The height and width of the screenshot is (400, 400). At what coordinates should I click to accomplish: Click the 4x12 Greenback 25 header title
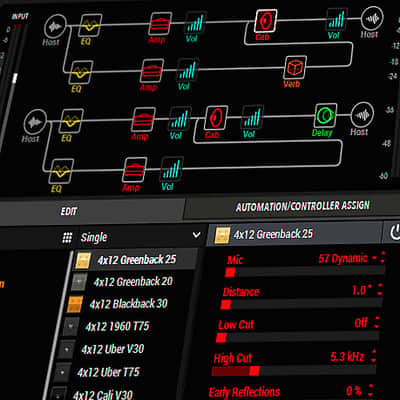click(273, 234)
